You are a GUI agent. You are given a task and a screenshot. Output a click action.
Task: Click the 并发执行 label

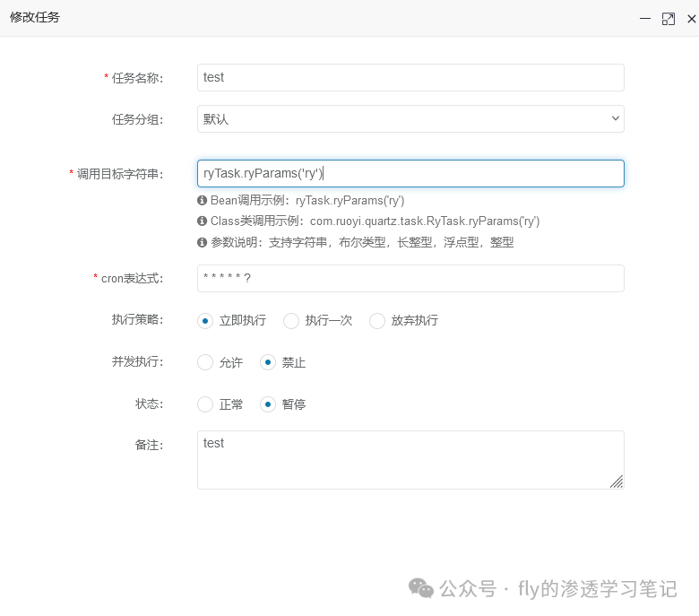pyautogui.click(x=138, y=361)
